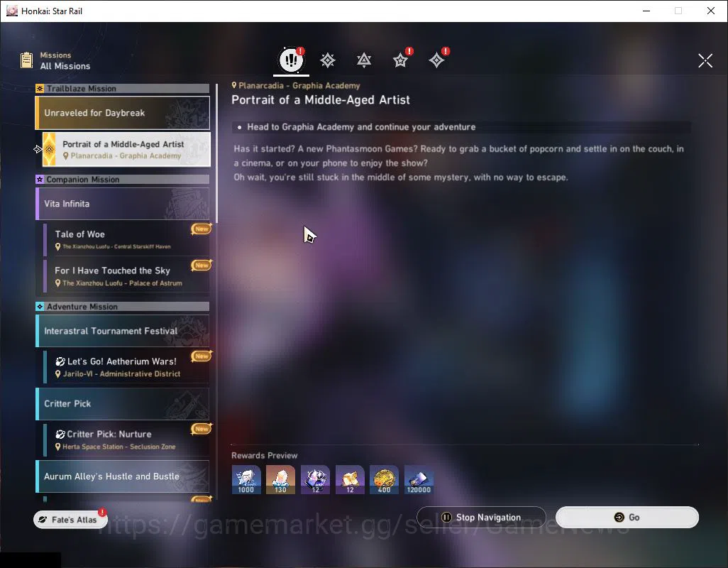This screenshot has width=728, height=568.
Task: View the purple reward item with 12 count
Action: pos(315,480)
